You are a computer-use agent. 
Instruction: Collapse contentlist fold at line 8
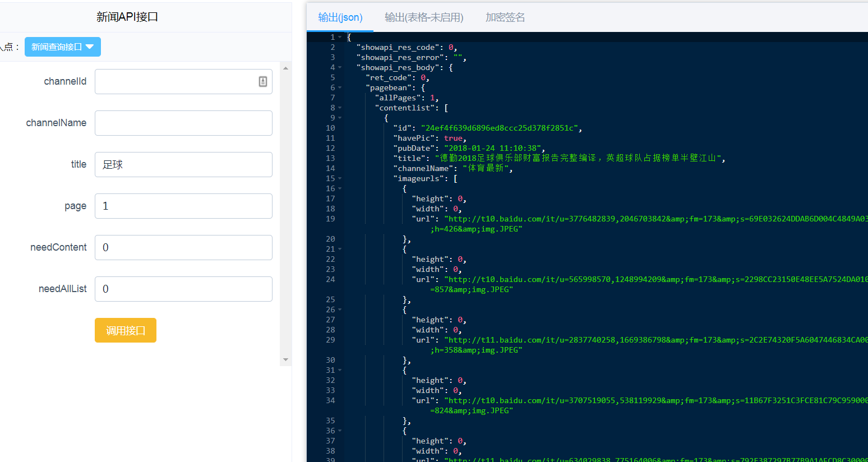[340, 108]
